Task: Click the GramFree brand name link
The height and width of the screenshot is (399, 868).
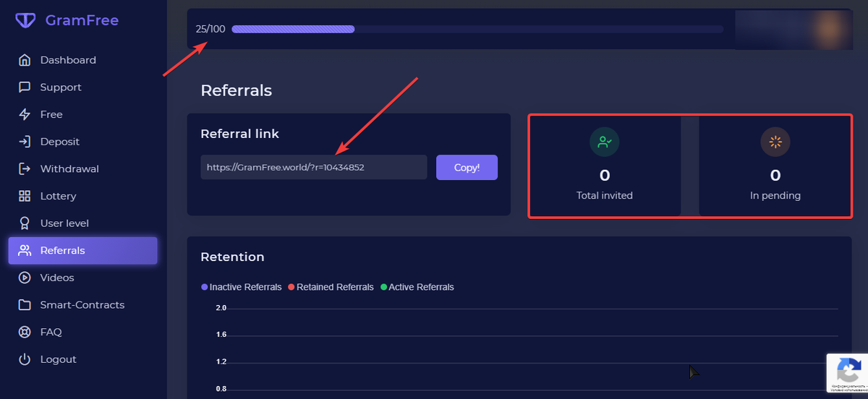Action: point(82,21)
